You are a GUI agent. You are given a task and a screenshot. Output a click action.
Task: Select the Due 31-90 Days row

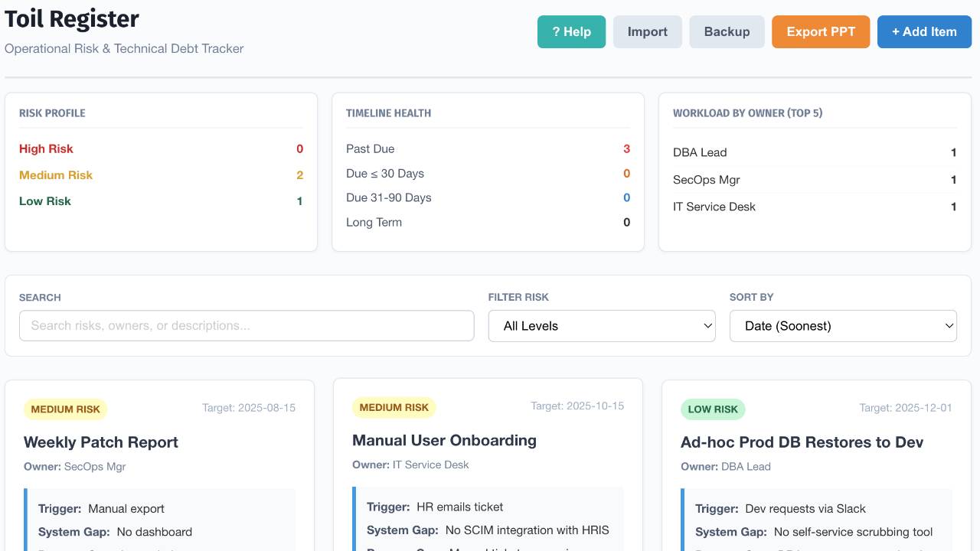click(488, 197)
